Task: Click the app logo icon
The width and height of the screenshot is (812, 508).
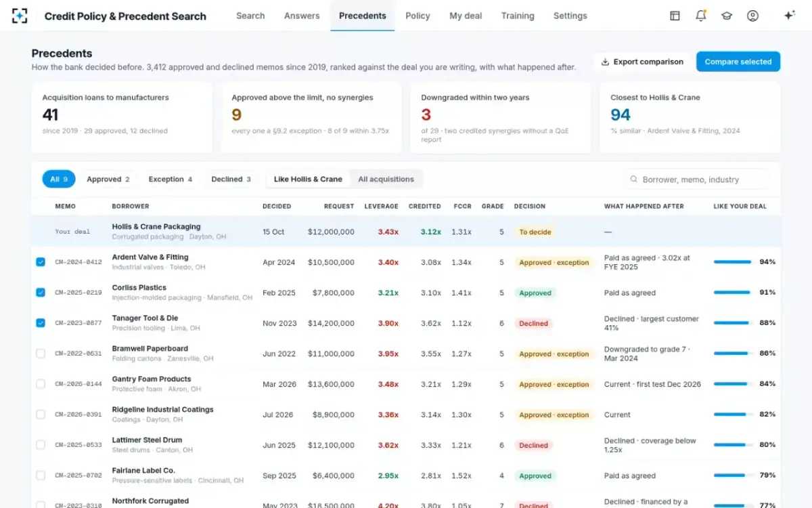Action: [x=20, y=16]
